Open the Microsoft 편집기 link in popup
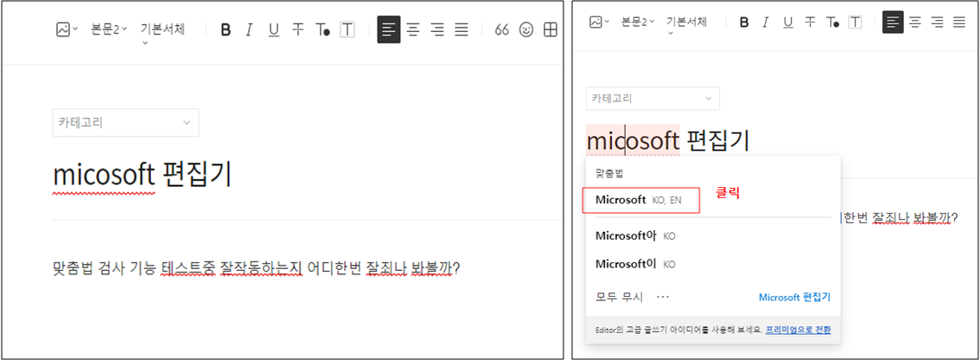This screenshot has width=980, height=360. point(794,298)
